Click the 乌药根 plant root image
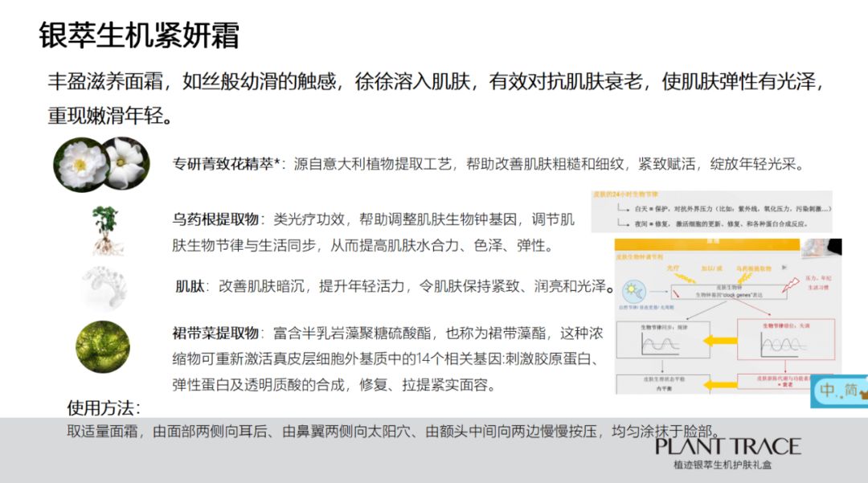868x483 pixels. point(107,231)
